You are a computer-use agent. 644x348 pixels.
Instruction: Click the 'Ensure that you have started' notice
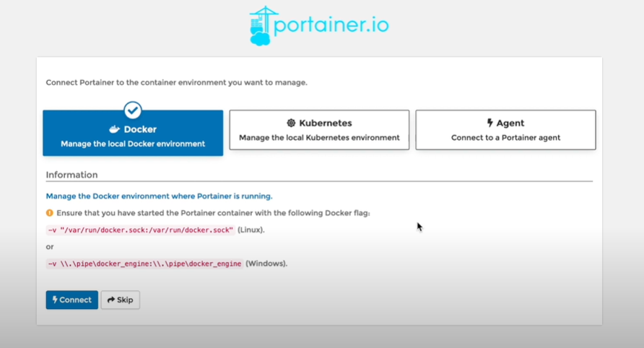(x=213, y=213)
